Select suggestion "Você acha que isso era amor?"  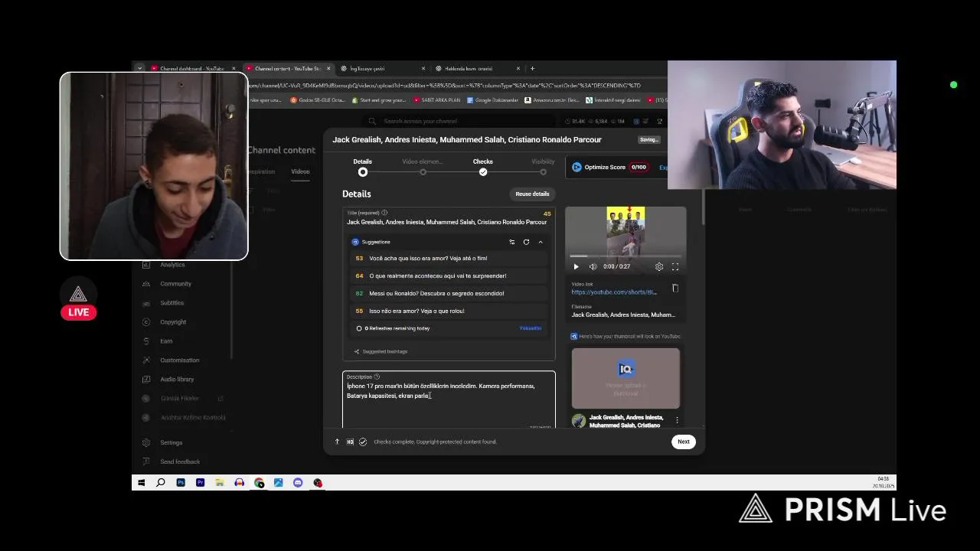450,259
